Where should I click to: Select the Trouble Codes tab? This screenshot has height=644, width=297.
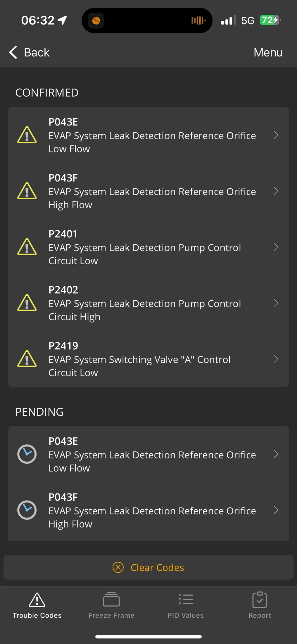click(x=37, y=605)
